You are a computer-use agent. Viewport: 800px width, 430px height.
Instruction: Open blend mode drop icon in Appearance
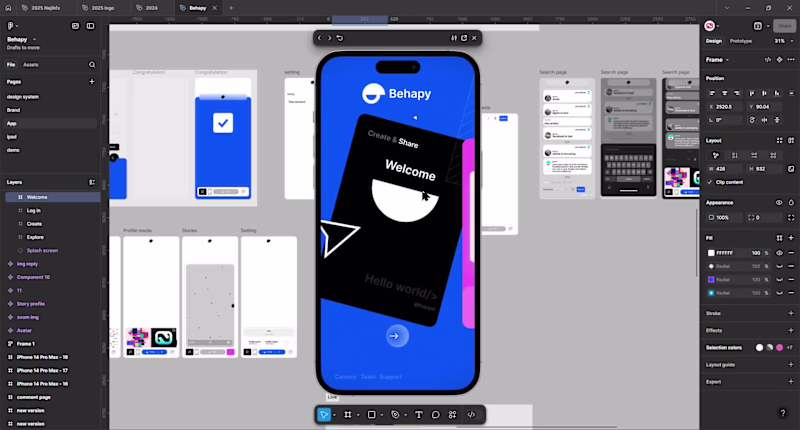pos(791,203)
